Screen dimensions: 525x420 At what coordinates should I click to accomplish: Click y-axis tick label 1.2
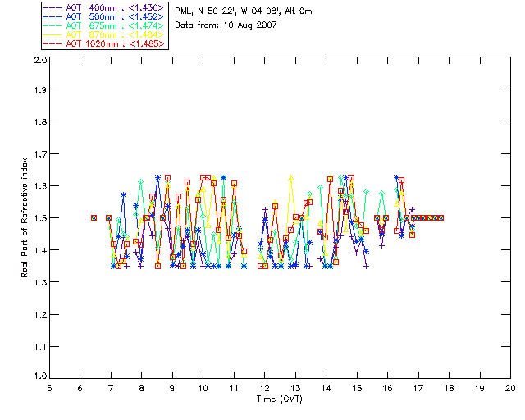[x=40, y=315]
